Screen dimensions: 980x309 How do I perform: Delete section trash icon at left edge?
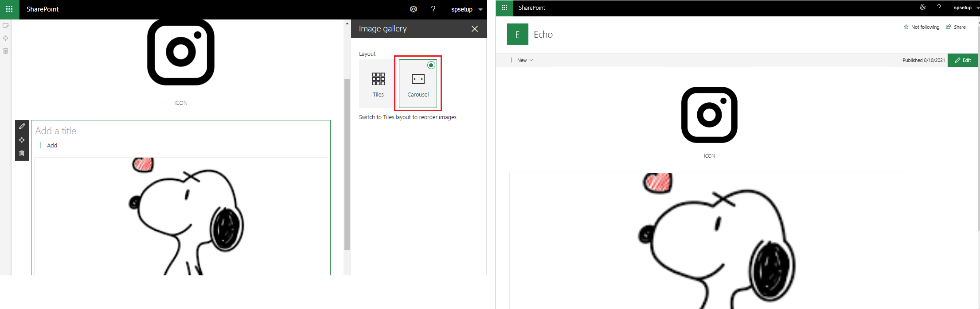(x=6, y=50)
